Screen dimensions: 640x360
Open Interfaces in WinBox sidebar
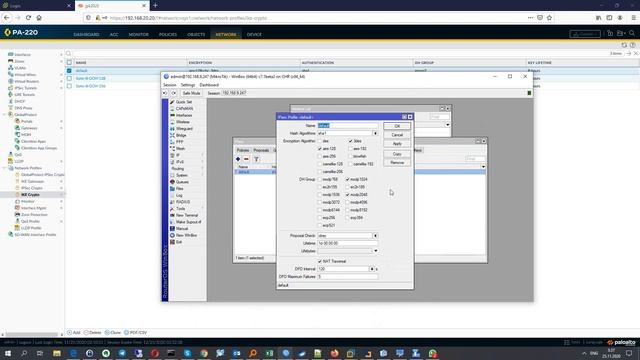(183, 115)
